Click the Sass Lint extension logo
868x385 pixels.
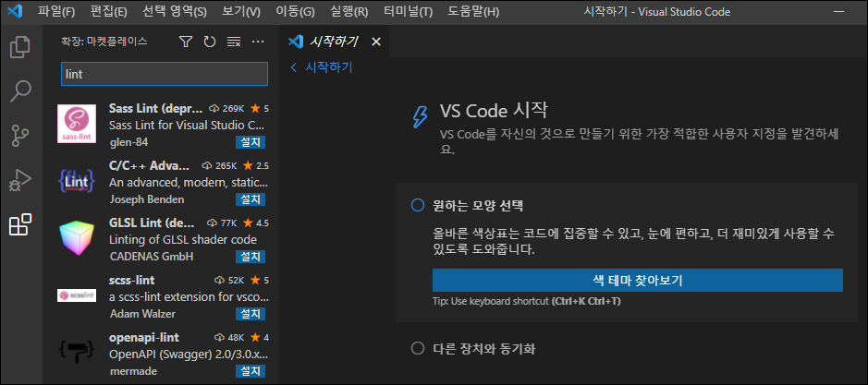tap(77, 124)
